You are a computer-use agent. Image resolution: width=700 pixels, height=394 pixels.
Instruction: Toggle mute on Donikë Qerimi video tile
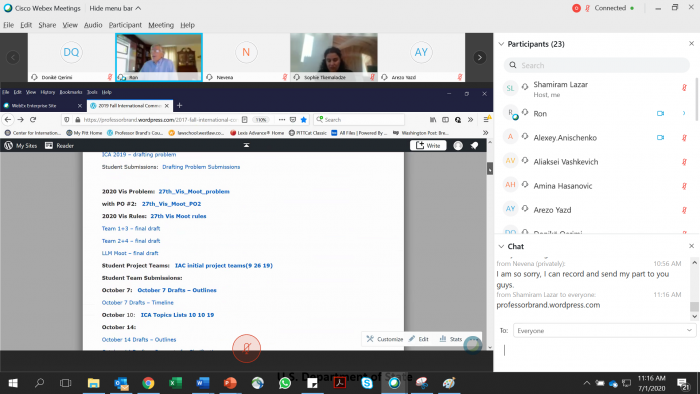(x=110, y=77)
